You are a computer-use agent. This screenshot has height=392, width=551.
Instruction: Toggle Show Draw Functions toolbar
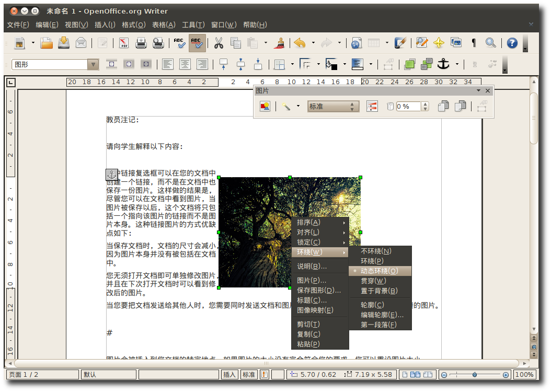tap(400, 43)
